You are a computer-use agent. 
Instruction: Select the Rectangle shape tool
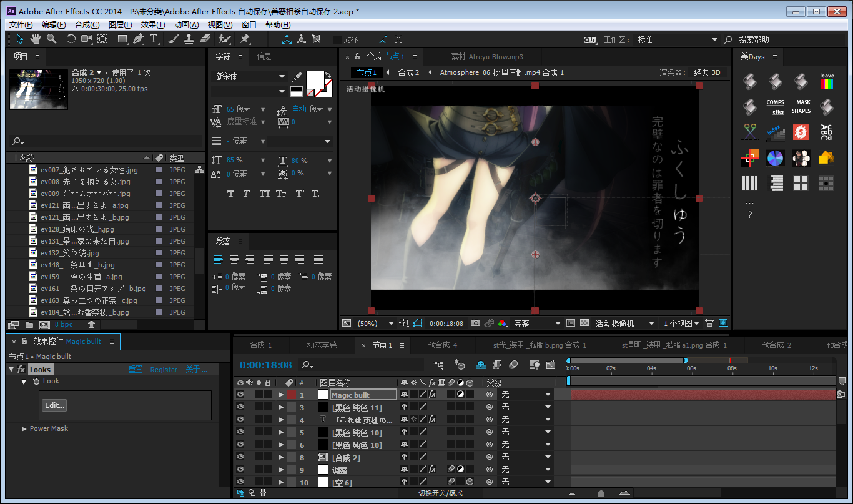[122, 39]
